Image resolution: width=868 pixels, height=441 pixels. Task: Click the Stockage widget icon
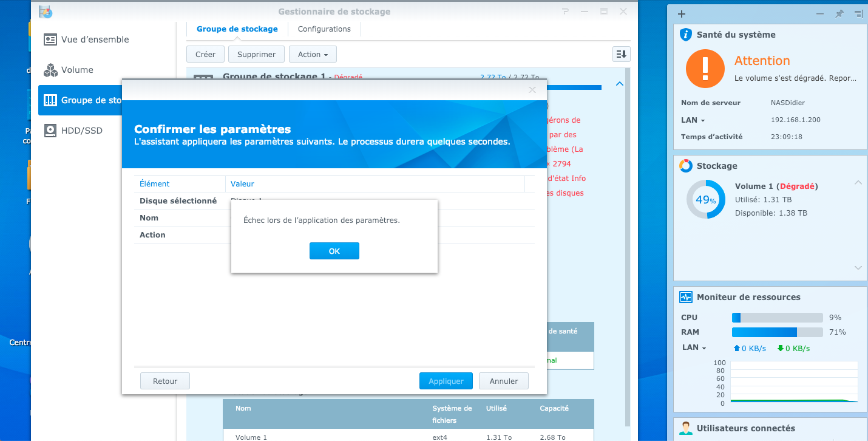point(686,166)
